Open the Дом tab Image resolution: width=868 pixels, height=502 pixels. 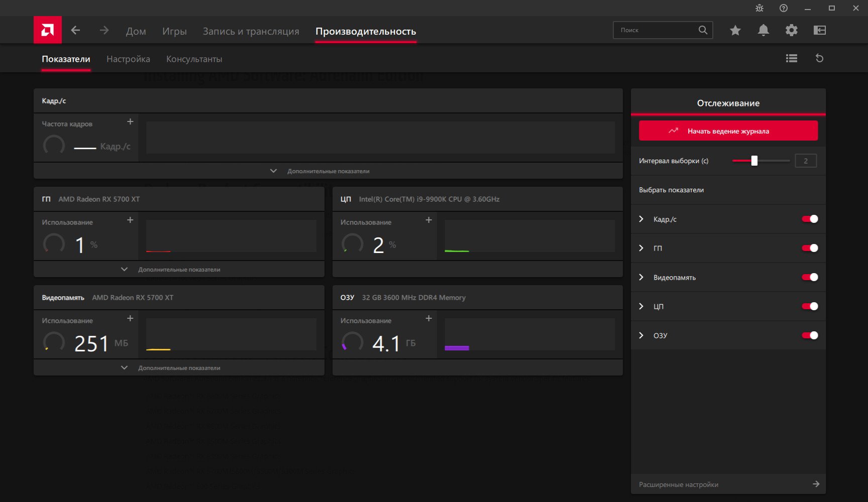click(x=136, y=31)
